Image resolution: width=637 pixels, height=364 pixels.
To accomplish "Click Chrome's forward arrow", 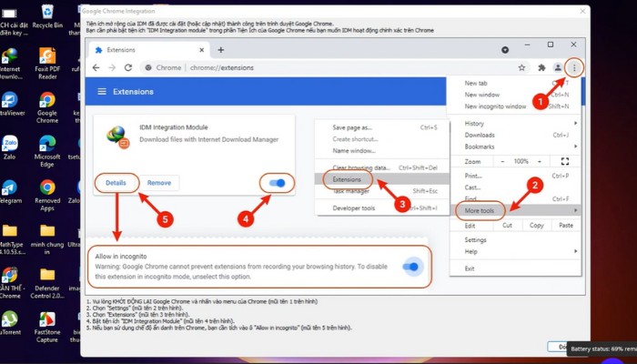I will pos(112,67).
